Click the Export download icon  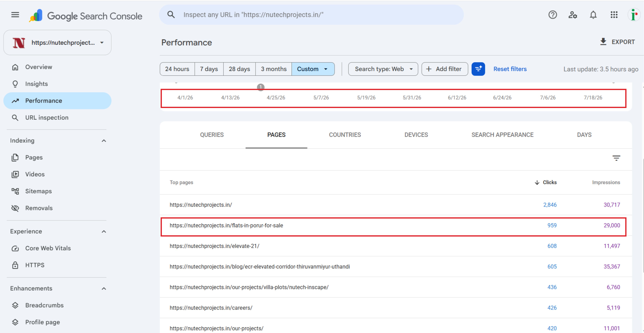(603, 42)
